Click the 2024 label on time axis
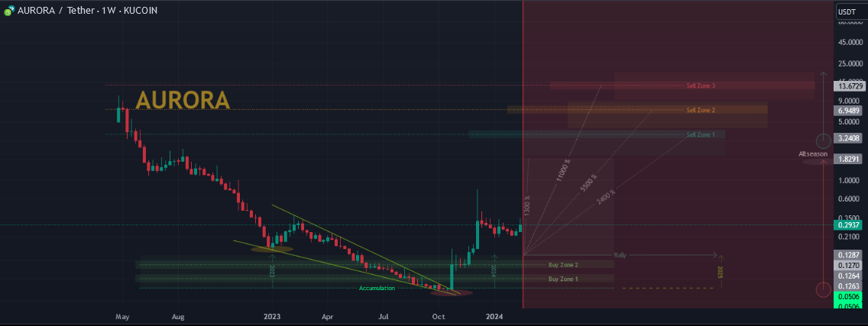This screenshot has width=868, height=326. (494, 317)
